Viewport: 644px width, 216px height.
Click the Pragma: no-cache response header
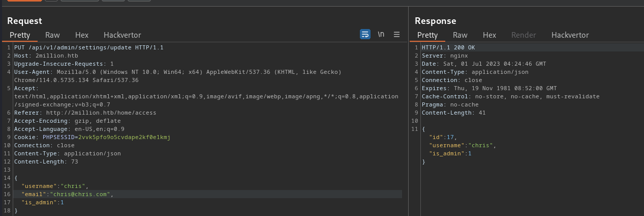tap(450, 104)
